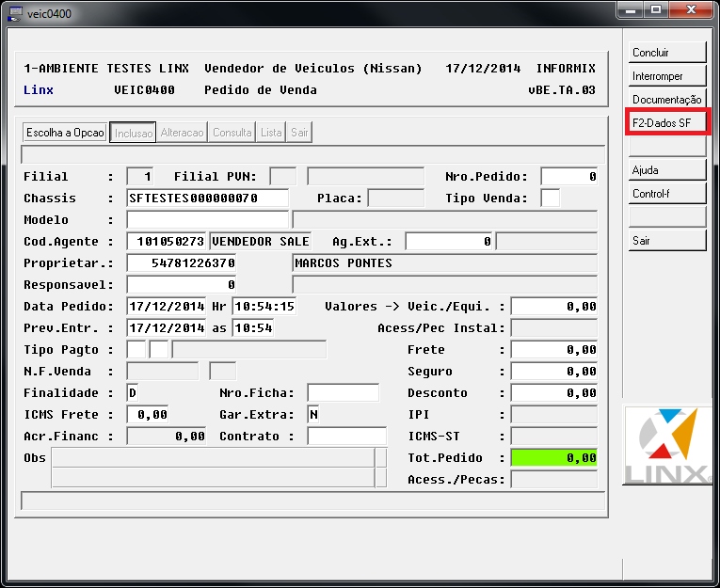
Task: Minimize the veic0400 window
Action: tap(631, 10)
